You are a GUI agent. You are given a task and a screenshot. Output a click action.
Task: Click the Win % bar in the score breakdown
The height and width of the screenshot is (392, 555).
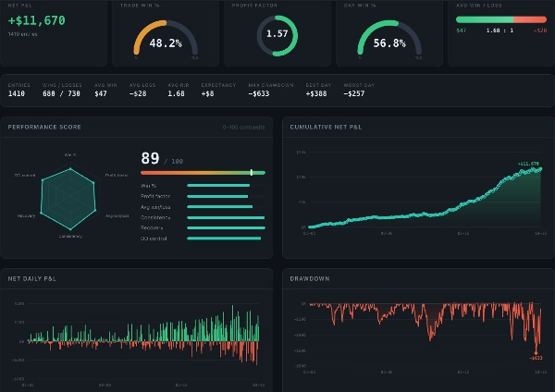coord(227,186)
